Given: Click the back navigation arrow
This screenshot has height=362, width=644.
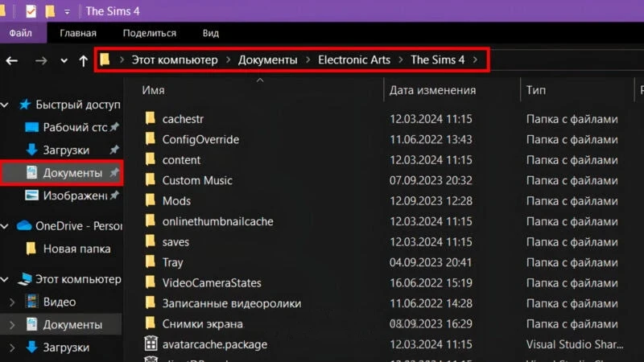Looking at the screenshot, I should pos(12,61).
